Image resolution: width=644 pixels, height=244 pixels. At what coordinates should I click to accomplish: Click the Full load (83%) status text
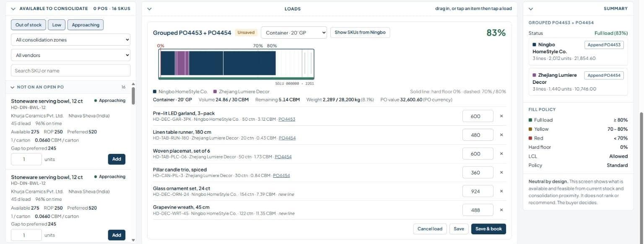611,33
